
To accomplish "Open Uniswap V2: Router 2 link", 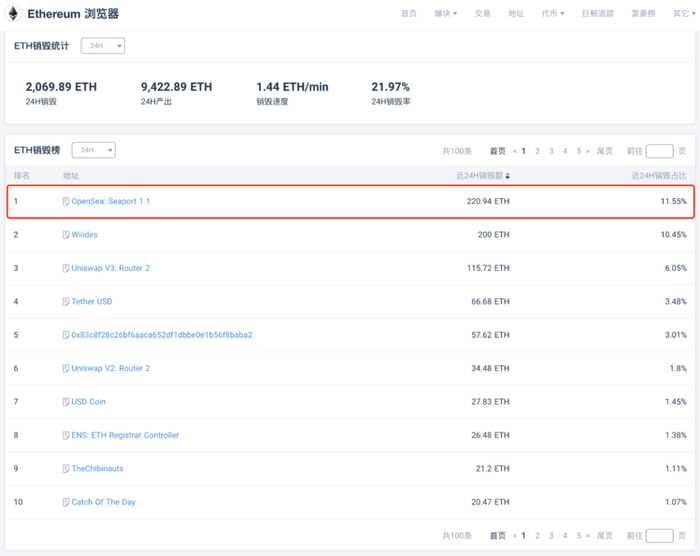I will (111, 368).
